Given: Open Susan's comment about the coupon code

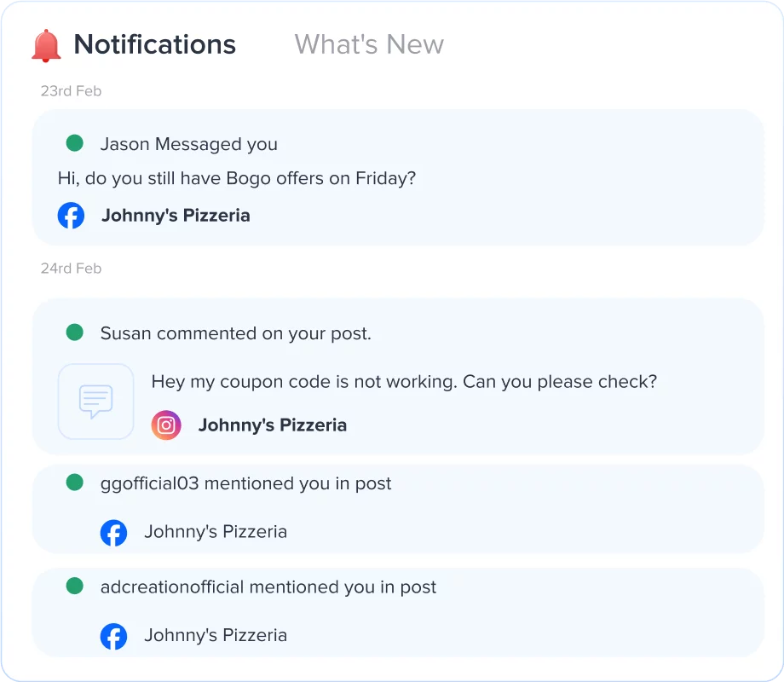Looking at the screenshot, I should click(403, 382).
